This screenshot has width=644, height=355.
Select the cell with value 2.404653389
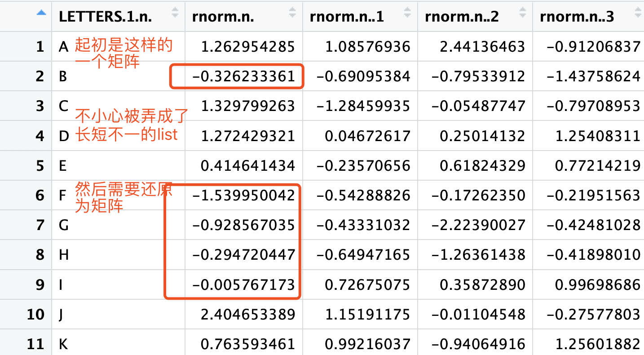(248, 314)
